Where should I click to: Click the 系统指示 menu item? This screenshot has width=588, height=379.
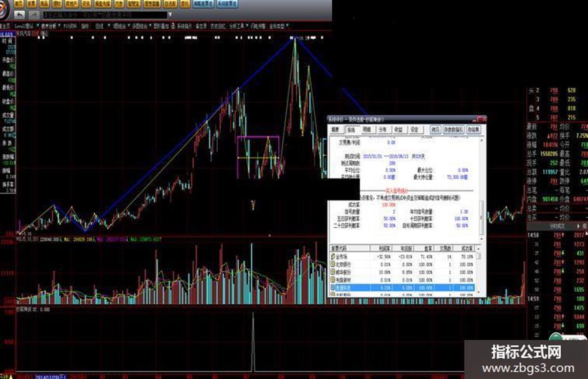click(185, 26)
